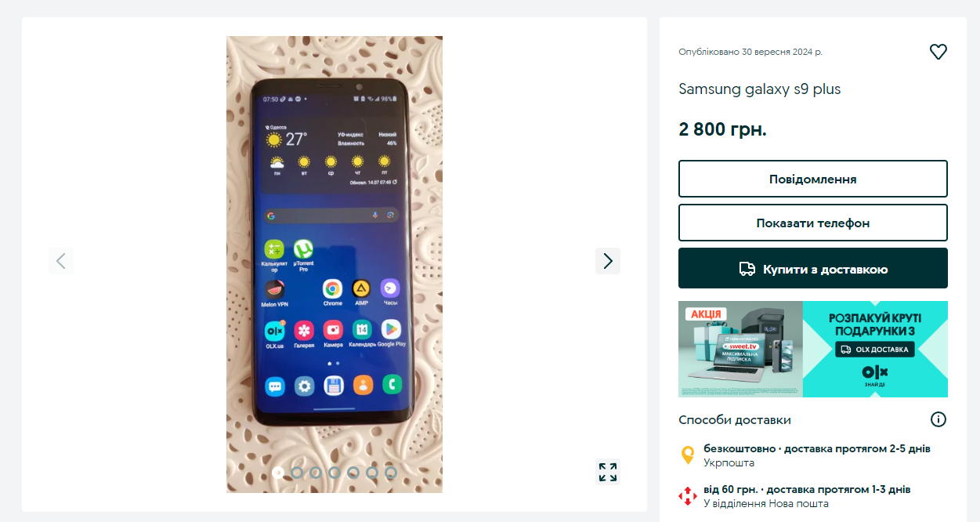980x522 pixels.
Task: Select the third gallery dot indicator
Action: pos(316,473)
